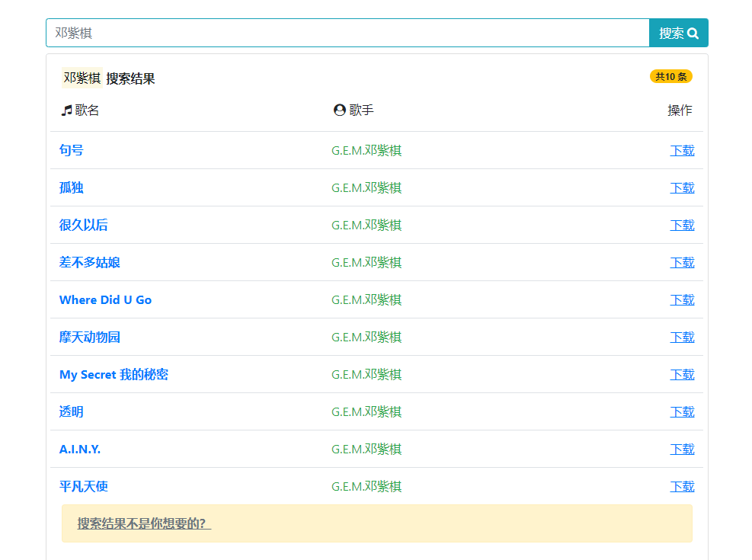Open the song 透明
This screenshot has height=560, width=752.
pyautogui.click(x=72, y=411)
